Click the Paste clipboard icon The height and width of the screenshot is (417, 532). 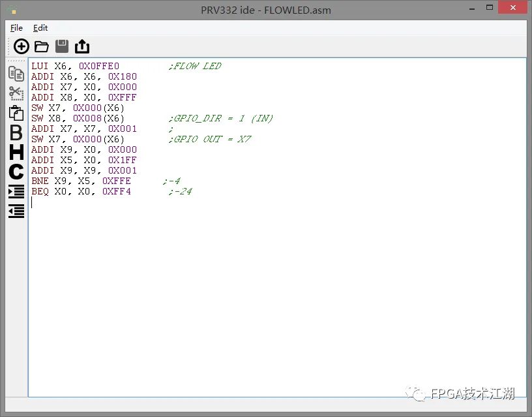pos(16,112)
